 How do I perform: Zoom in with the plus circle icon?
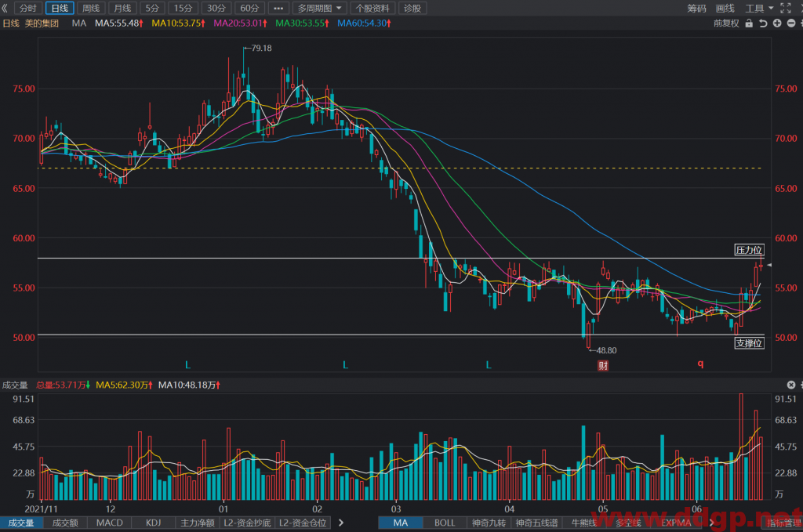(777, 23)
